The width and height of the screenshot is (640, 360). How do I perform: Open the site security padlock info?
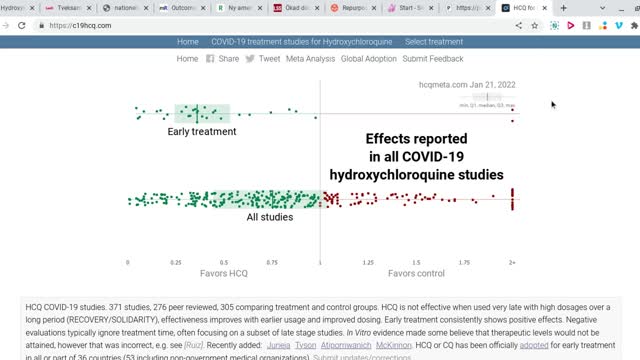(41, 25)
